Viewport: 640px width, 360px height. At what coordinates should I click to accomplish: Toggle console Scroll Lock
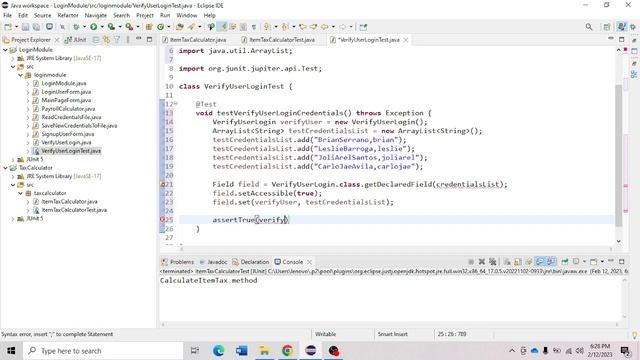coord(518,262)
